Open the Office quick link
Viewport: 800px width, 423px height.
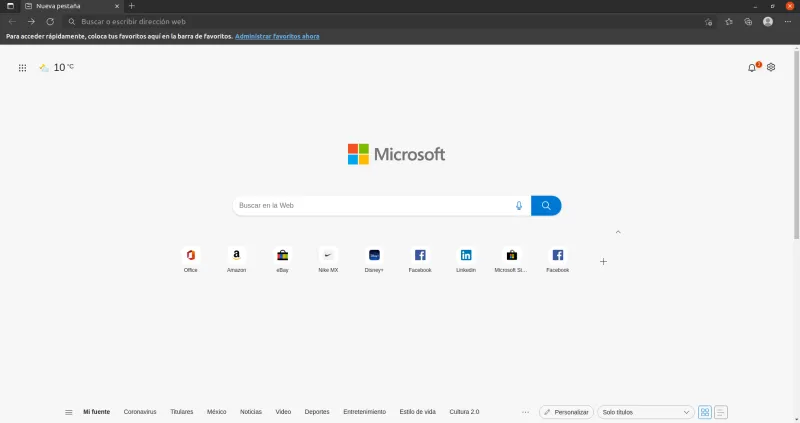[x=190, y=260]
